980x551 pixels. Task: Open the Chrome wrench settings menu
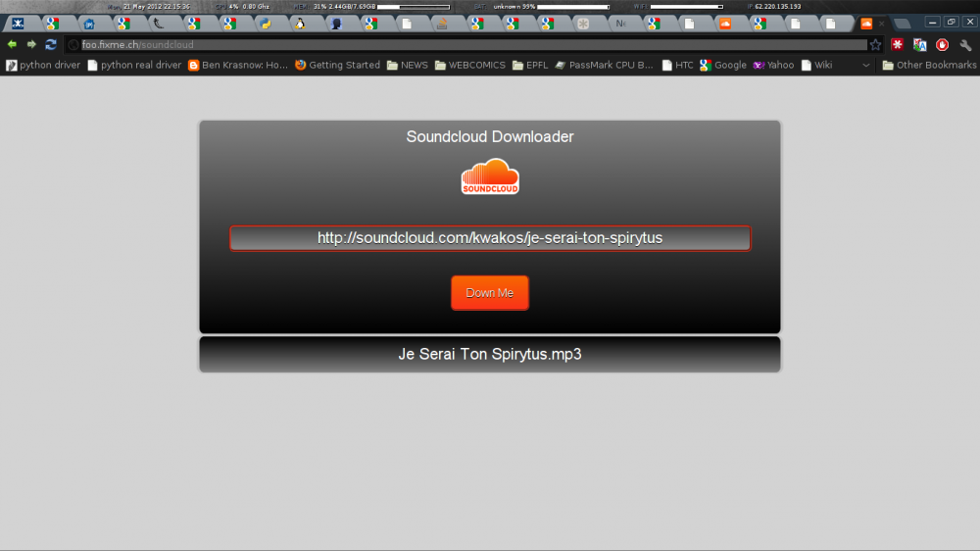click(965, 45)
